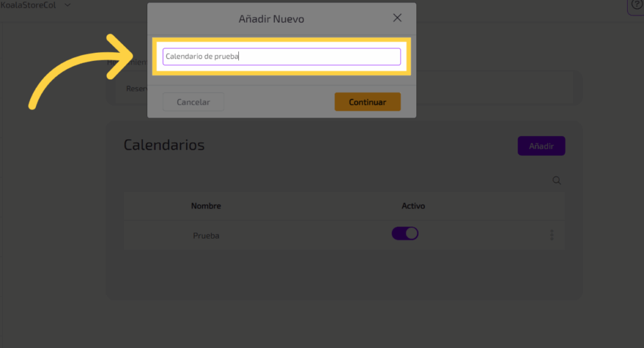Focus the Calendario de prueba name field
Image resolution: width=644 pixels, height=348 pixels.
click(281, 57)
